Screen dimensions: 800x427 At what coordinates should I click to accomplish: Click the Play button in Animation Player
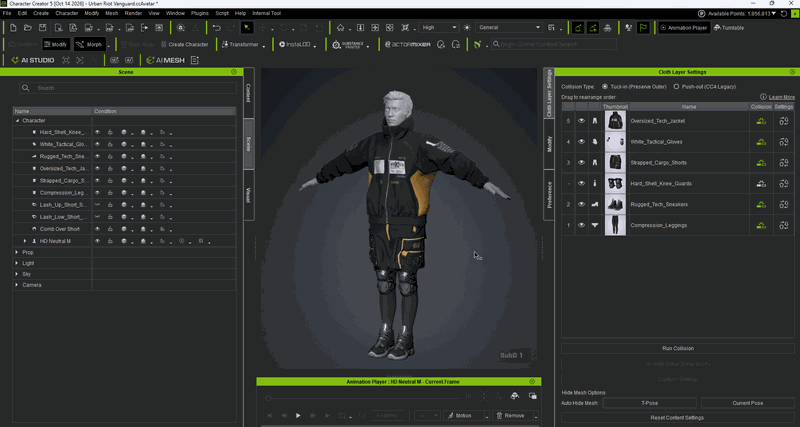click(298, 415)
